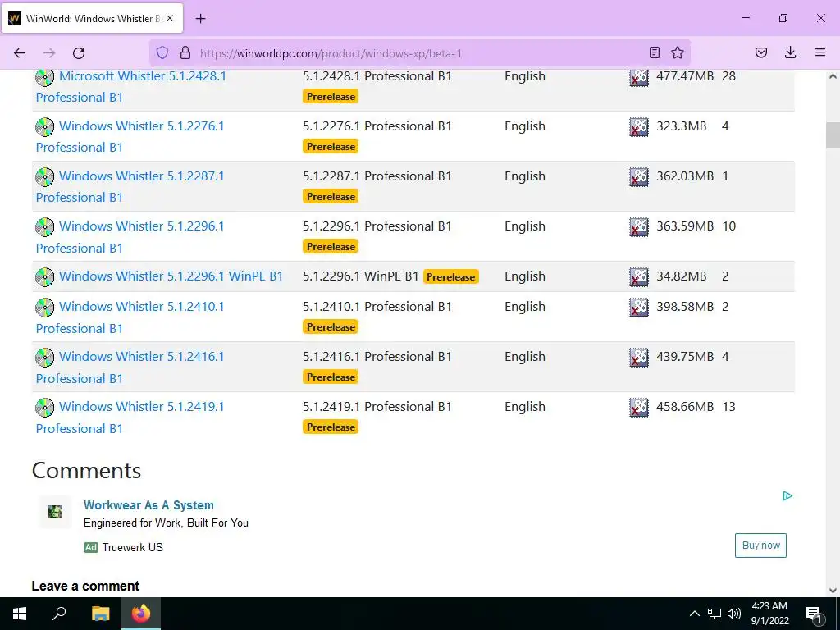Viewport: 840px width, 630px height.
Task: Click the 34.82MB file size cell
Action: (x=681, y=276)
